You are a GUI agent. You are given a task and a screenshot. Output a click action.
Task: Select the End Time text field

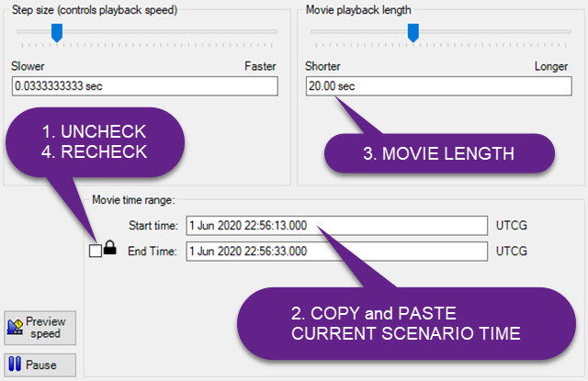[x=335, y=251]
